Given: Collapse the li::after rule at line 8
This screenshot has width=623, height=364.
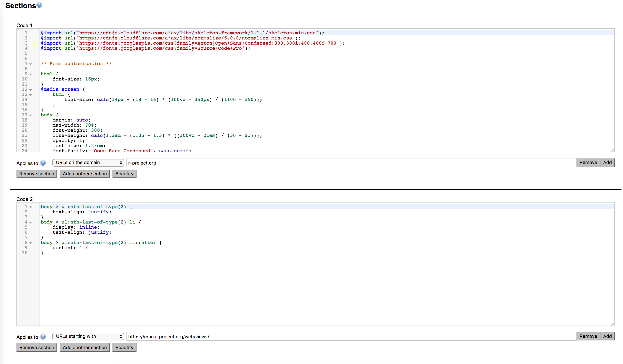Looking at the screenshot, I should click(31, 243).
